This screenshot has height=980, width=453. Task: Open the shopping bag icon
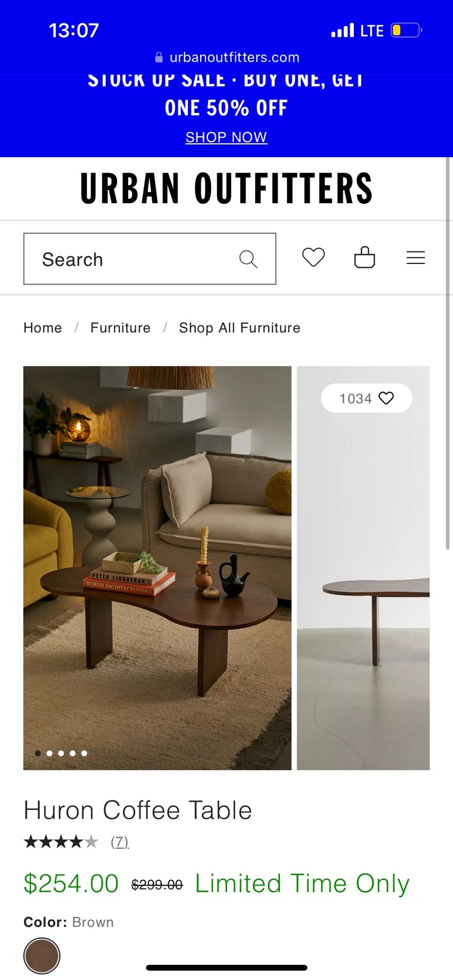[x=365, y=257]
